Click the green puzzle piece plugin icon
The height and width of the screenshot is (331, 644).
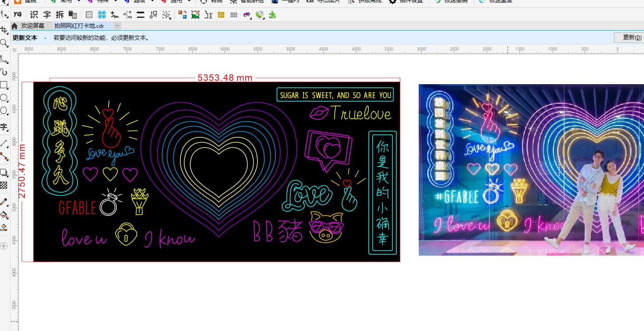[x=273, y=15]
